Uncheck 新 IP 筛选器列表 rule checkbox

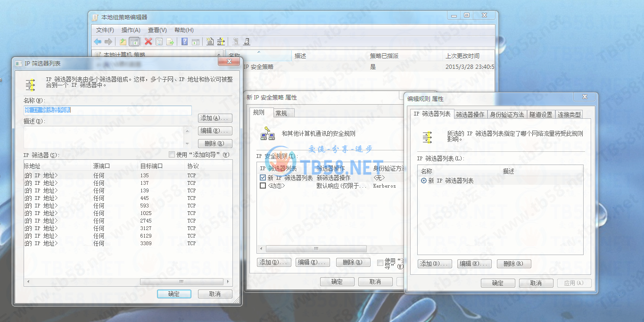(x=263, y=178)
